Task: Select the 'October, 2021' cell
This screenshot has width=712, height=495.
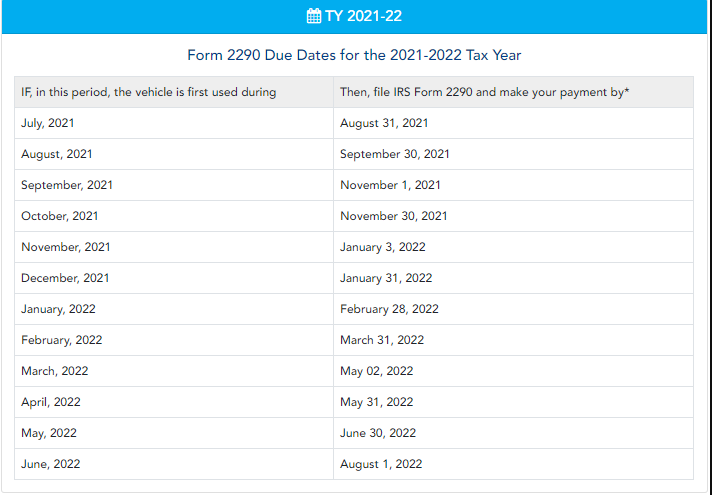Action: tap(174, 216)
